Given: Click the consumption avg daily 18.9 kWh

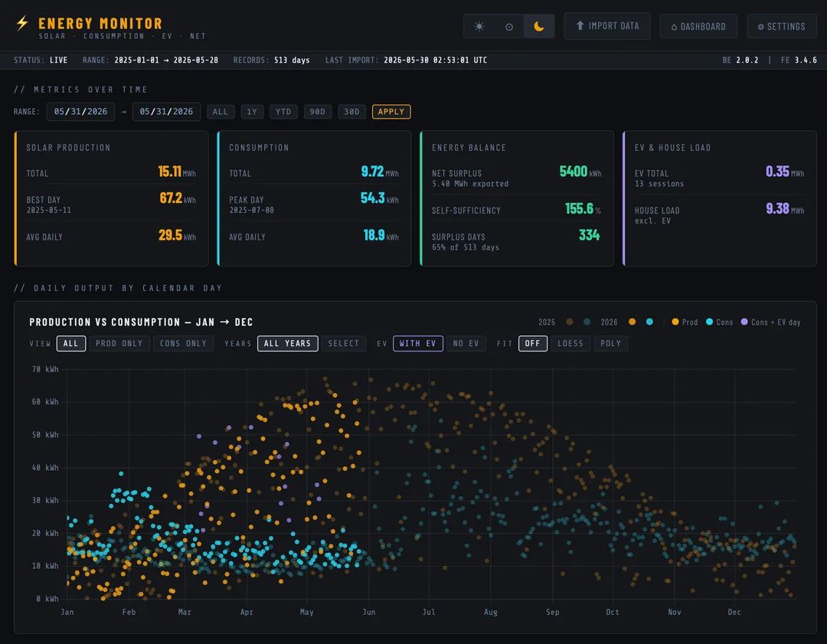Looking at the screenshot, I should tap(381, 235).
